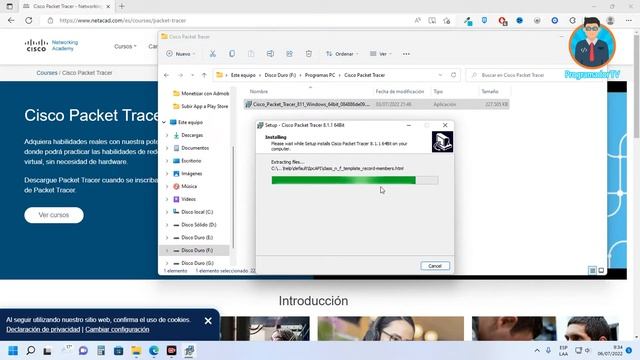Click the blue shield extension icon
640x360 pixels.
tap(484, 20)
